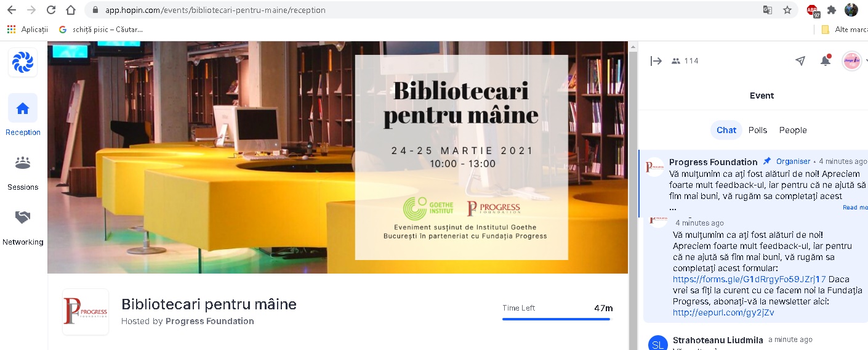Collapse the right chat panel arrow
Screen dimensions: 868x350
click(656, 61)
